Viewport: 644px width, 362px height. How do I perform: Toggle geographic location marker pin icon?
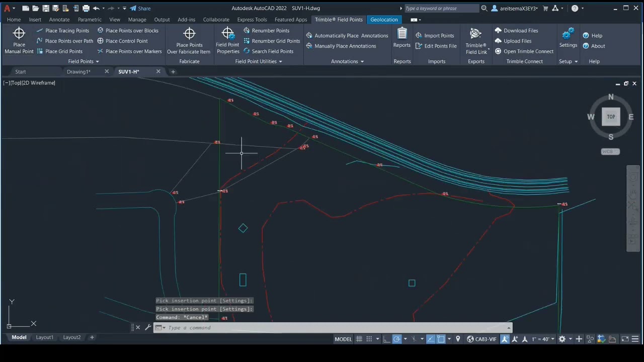pos(458,339)
